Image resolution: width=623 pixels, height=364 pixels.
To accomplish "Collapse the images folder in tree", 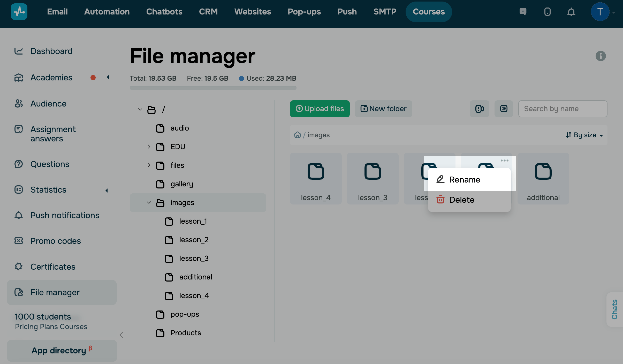I will point(149,203).
